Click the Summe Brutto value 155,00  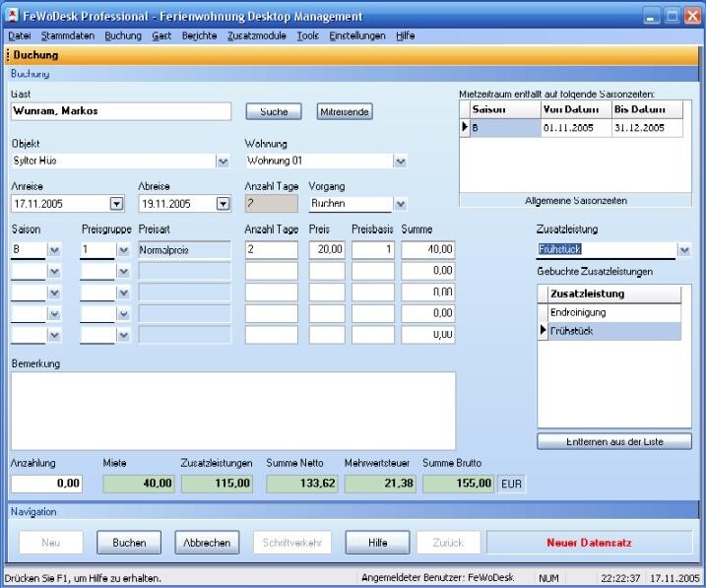tap(459, 484)
